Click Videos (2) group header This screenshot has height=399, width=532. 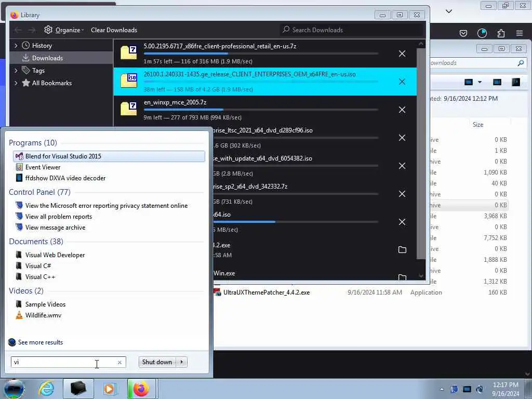click(x=26, y=291)
